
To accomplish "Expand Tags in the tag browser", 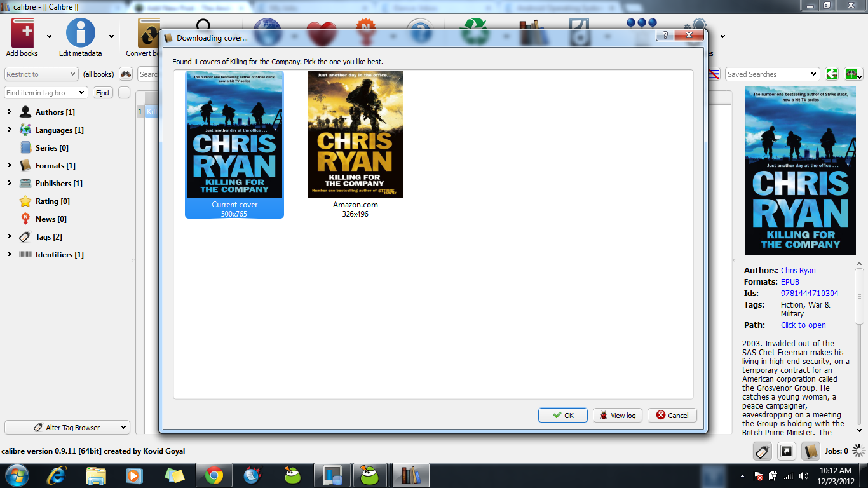I will point(9,236).
